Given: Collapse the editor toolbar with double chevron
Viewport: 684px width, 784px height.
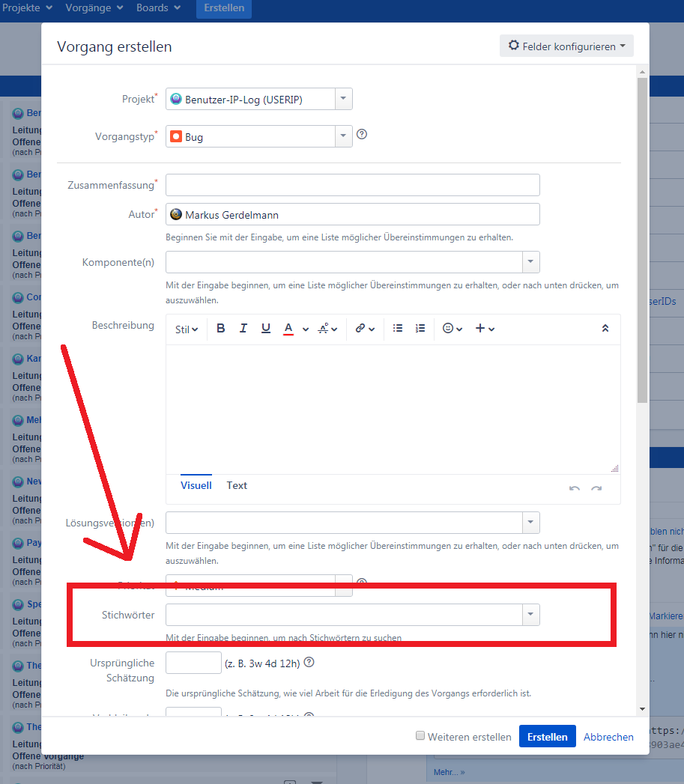Looking at the screenshot, I should [x=605, y=329].
